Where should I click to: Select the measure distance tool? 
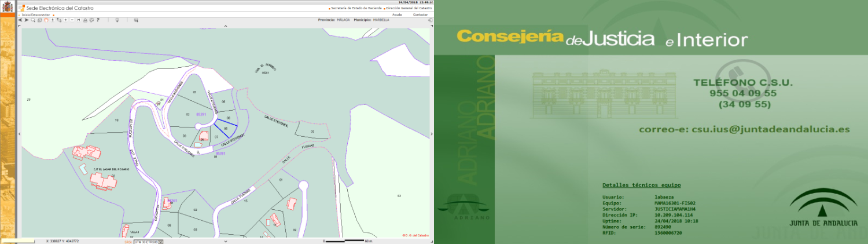point(79,20)
